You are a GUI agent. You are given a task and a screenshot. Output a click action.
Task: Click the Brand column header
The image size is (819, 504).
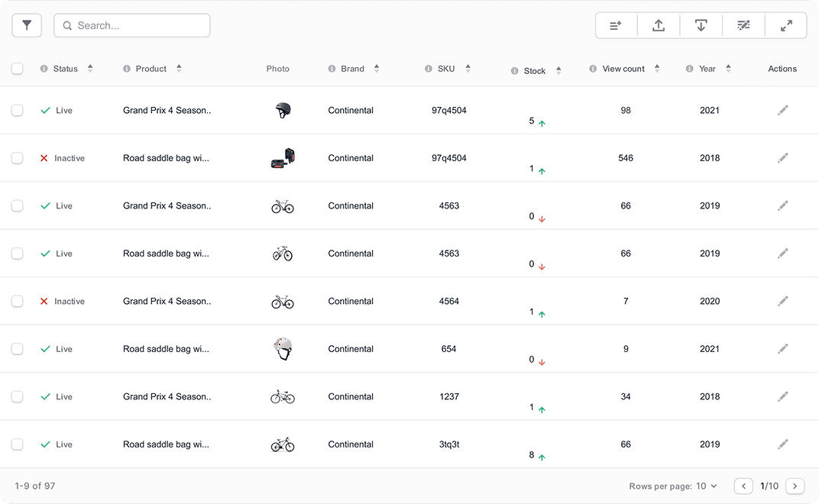point(352,69)
